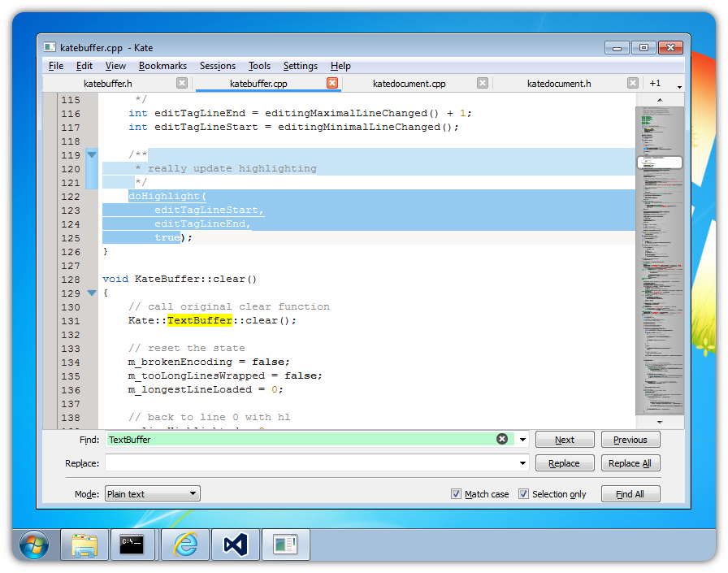Click the scrollbar down arrow
Screen dimensions: 728x573
coord(660,422)
